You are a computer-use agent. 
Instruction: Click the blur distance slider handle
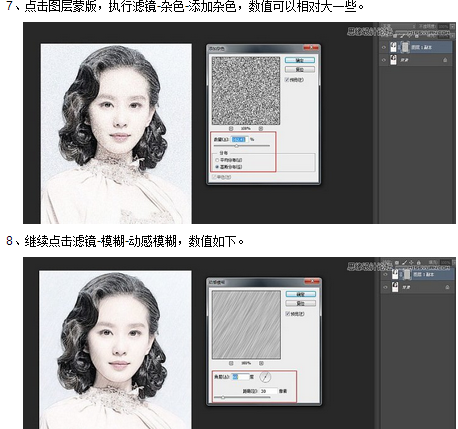(x=223, y=397)
